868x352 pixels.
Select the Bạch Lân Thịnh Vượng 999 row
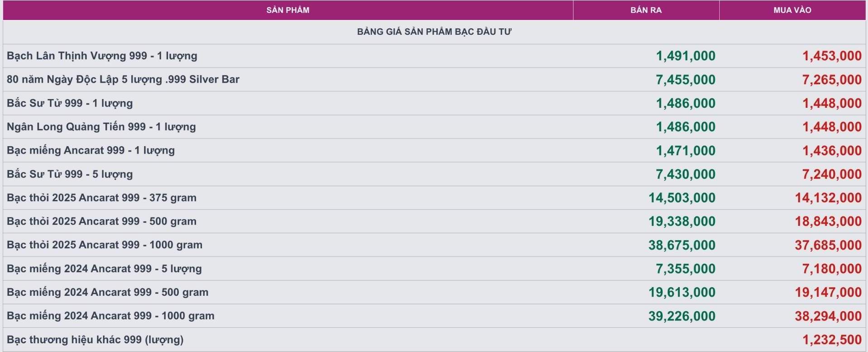coord(434,56)
